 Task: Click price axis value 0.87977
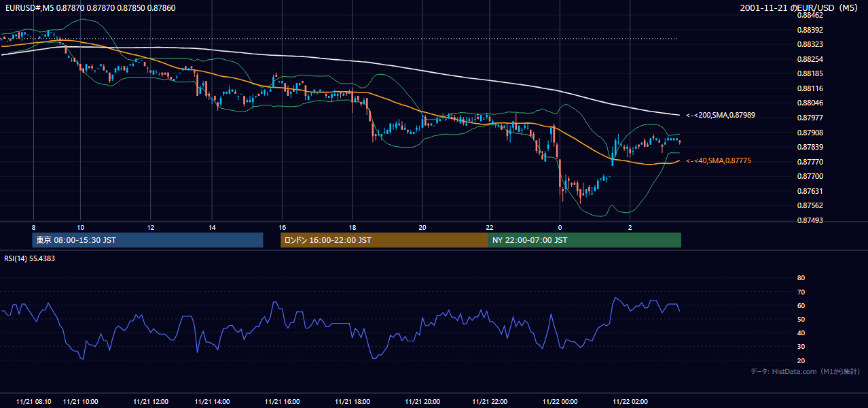810,118
